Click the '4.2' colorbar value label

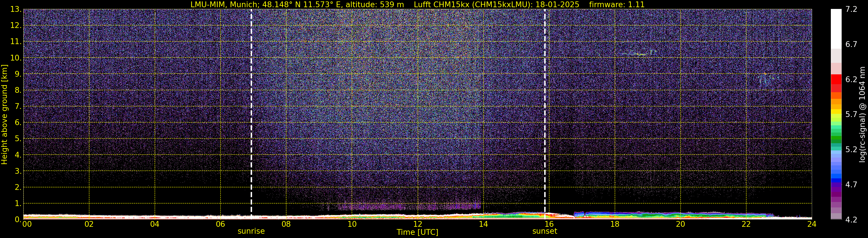click(x=851, y=220)
